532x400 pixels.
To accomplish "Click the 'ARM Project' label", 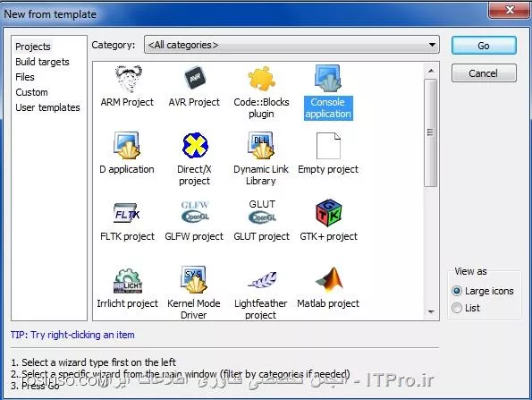I will 127,102.
